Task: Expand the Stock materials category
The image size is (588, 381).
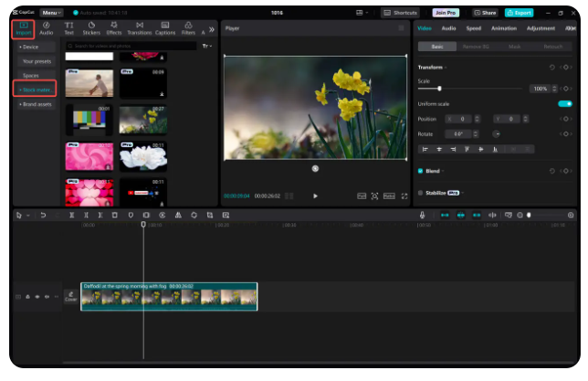Action: [36, 89]
